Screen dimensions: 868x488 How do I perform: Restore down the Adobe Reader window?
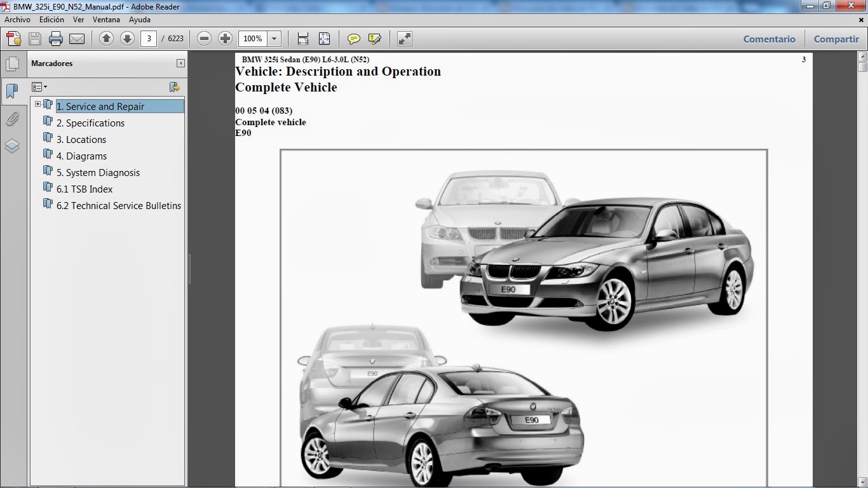point(826,6)
